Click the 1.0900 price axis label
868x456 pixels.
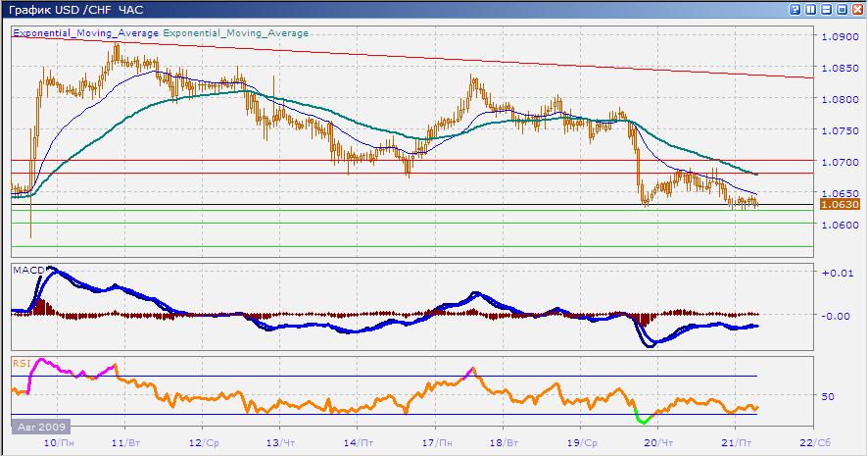(840, 37)
